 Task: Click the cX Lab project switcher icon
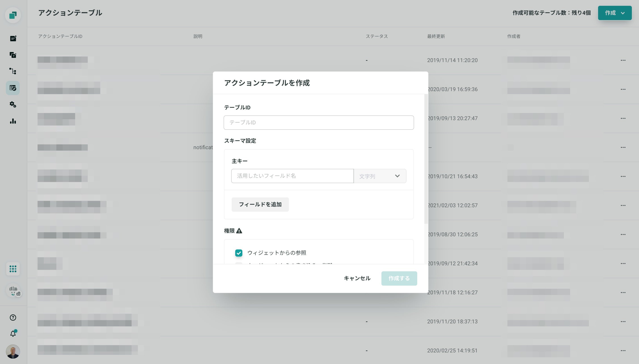coord(13,291)
